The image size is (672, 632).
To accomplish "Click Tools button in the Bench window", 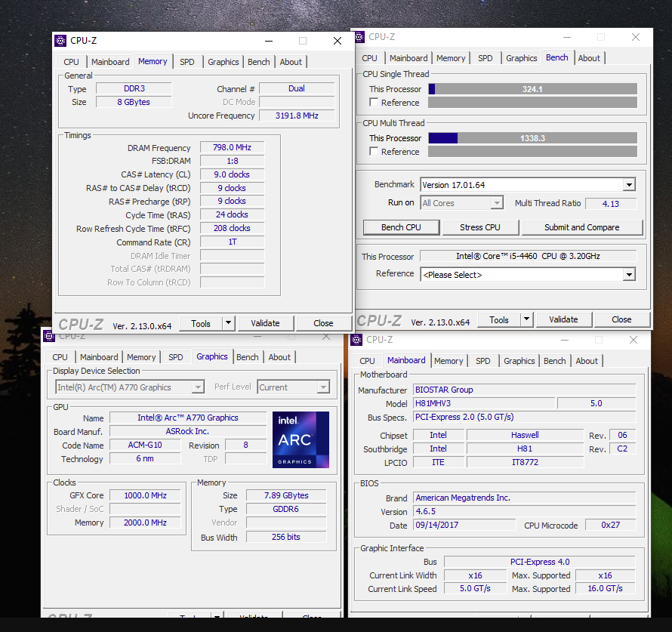I will pyautogui.click(x=499, y=320).
